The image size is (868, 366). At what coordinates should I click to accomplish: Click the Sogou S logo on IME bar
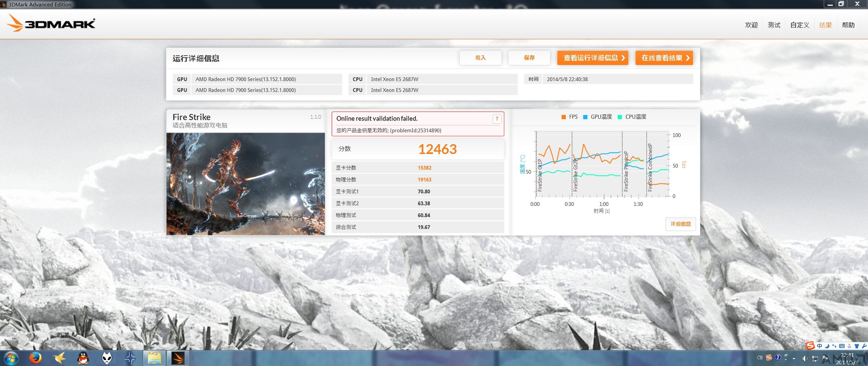click(810, 346)
